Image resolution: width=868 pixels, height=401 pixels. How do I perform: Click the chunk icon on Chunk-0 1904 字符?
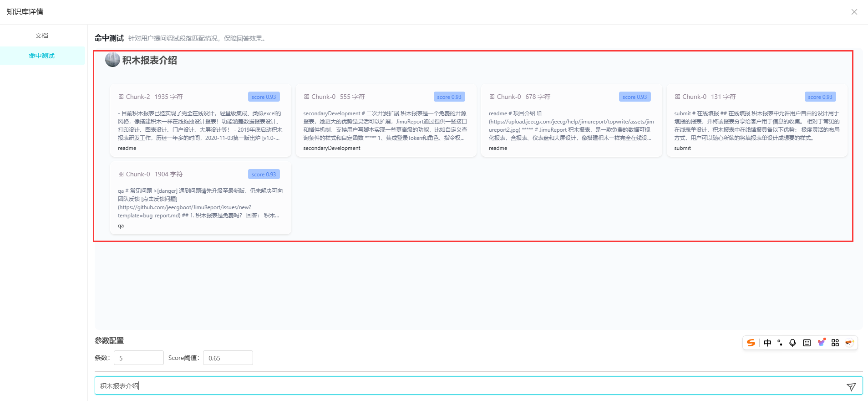[121, 174]
